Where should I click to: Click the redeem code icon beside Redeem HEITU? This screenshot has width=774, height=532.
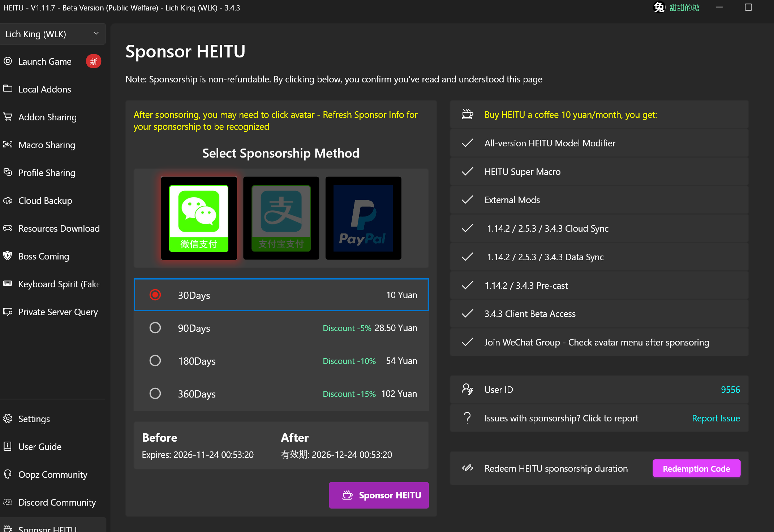click(x=468, y=468)
